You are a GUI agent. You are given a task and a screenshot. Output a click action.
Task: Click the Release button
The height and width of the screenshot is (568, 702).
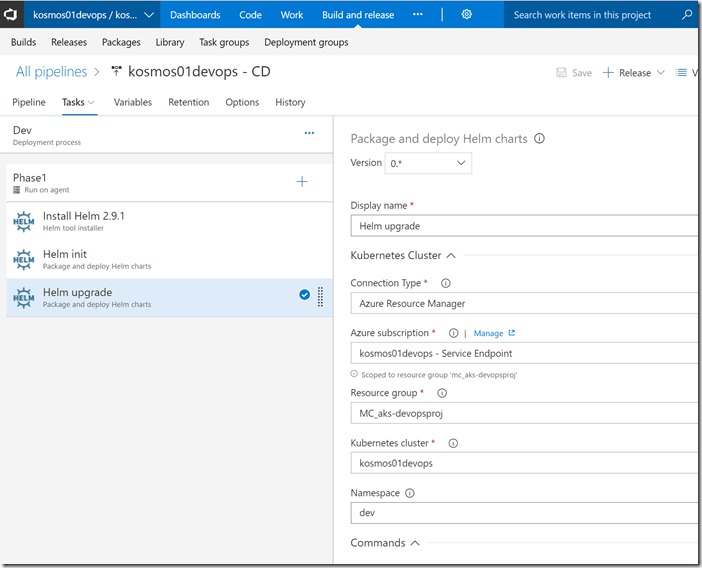click(627, 73)
